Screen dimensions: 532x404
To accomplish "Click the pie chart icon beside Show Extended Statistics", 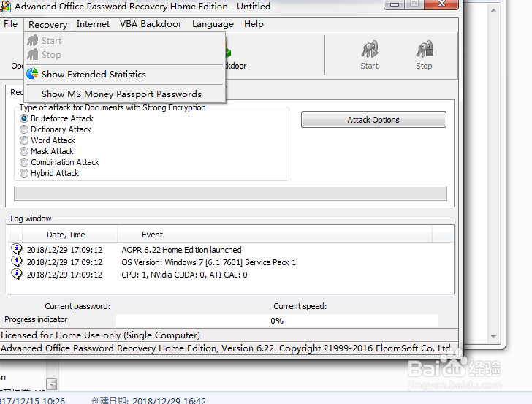I will pyautogui.click(x=32, y=74).
